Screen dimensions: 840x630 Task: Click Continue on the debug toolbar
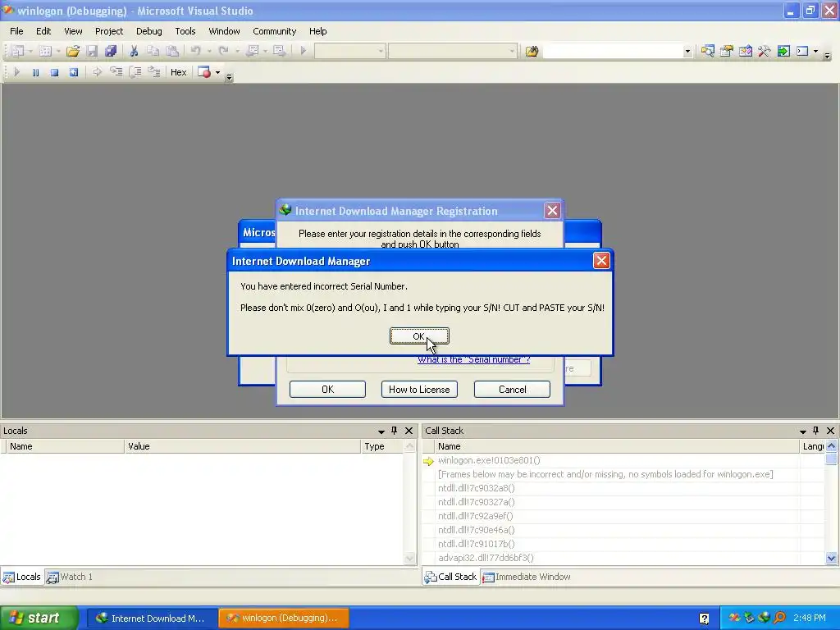tap(16, 72)
